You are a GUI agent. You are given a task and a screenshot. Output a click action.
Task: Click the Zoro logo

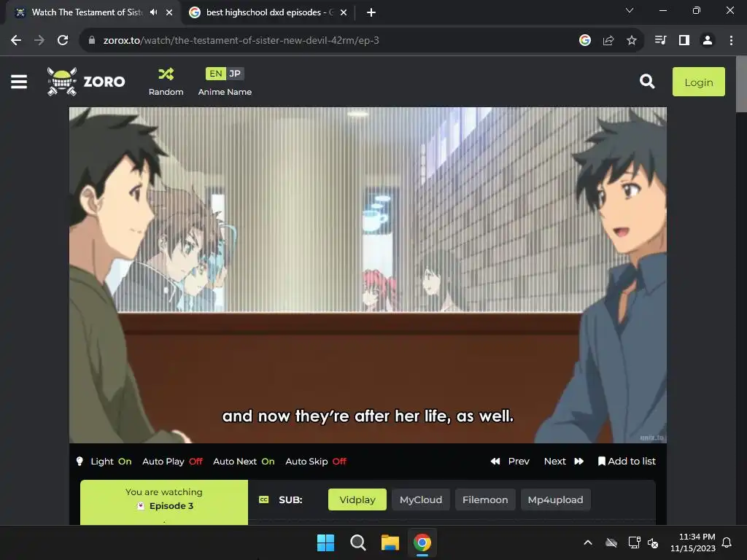point(86,82)
